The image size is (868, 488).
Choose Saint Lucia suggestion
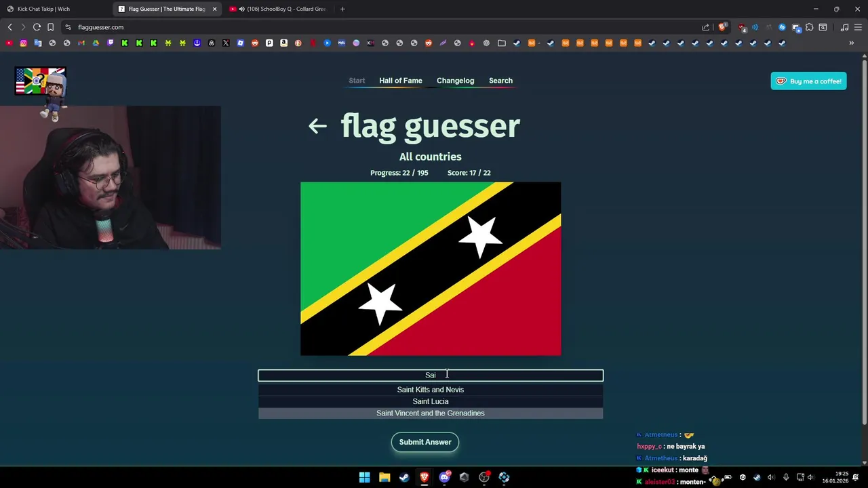(x=431, y=401)
